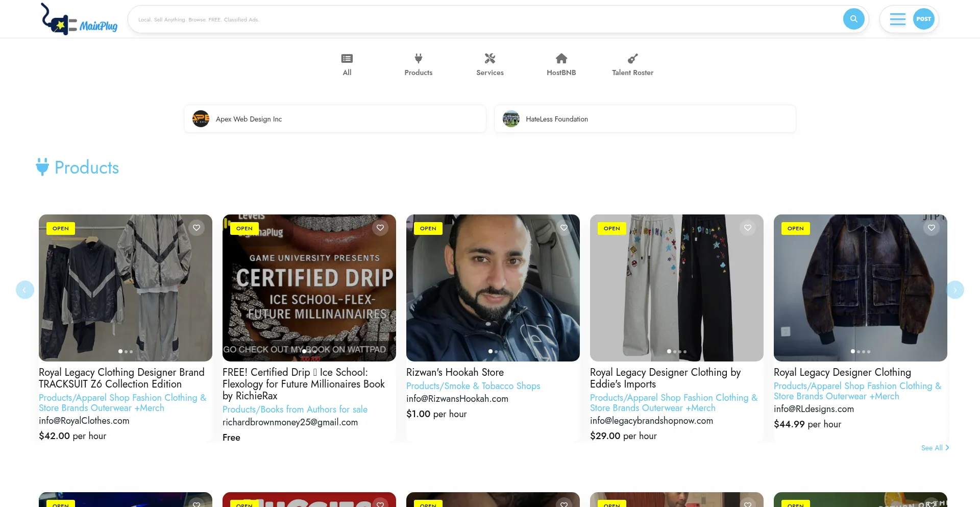Open the hamburger menu icon
Viewport: 980px width, 507px height.
897,19
